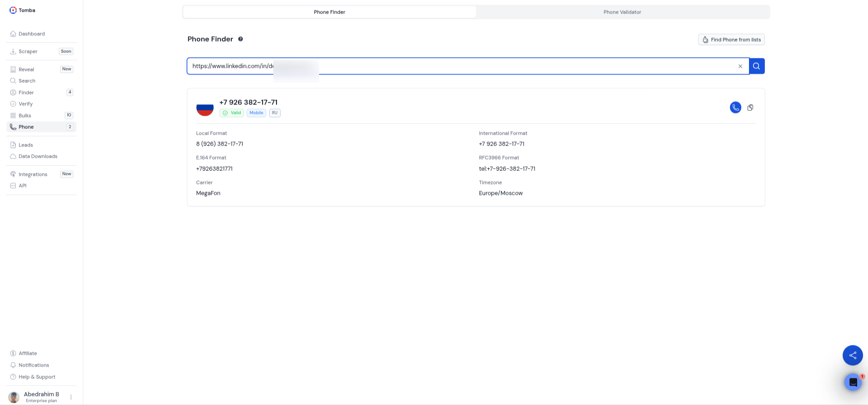Go to Reveal in sidebar
This screenshot has height=405, width=868.
tap(26, 70)
